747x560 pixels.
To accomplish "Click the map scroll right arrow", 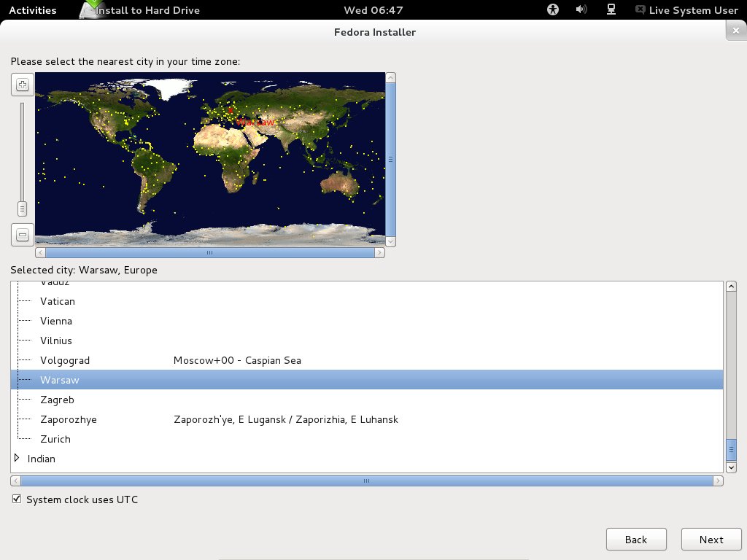I will [379, 253].
